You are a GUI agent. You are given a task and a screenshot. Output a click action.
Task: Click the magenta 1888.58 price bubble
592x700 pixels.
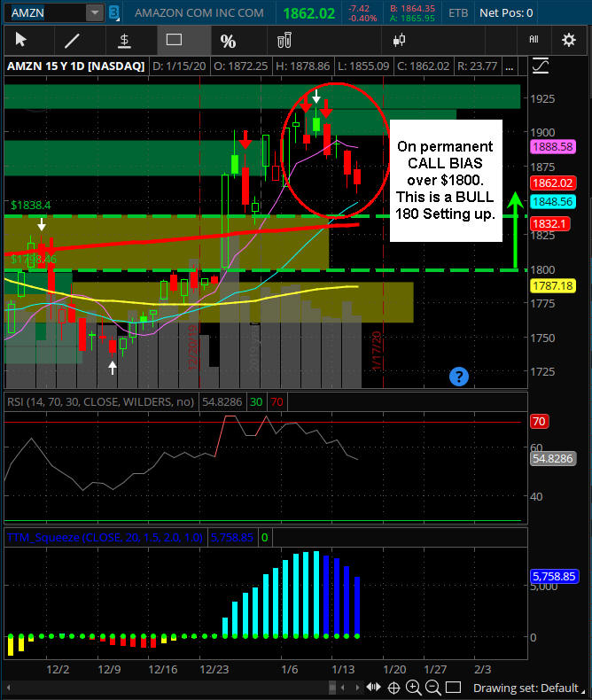click(x=553, y=147)
